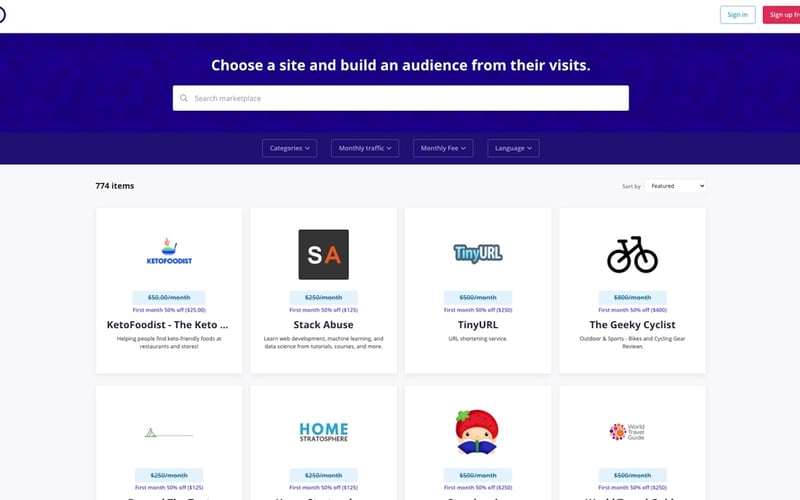Click the Geeky Cyclist bicycle icon
The image size is (800, 500).
[632, 254]
